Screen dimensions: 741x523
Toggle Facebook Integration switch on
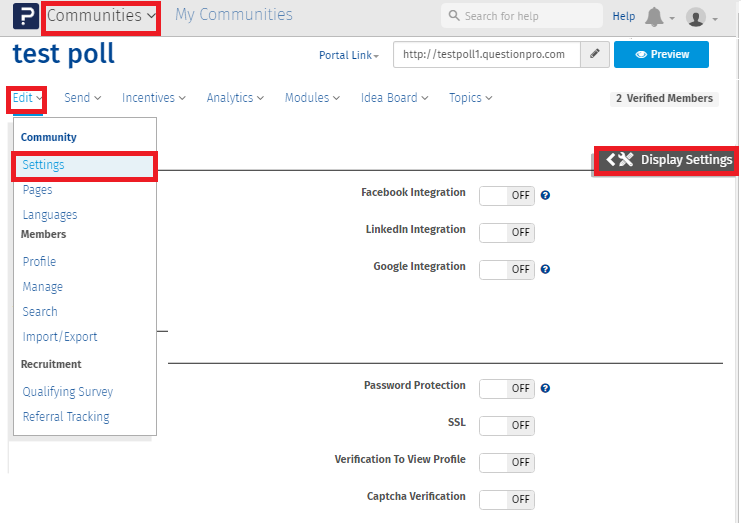tap(507, 195)
